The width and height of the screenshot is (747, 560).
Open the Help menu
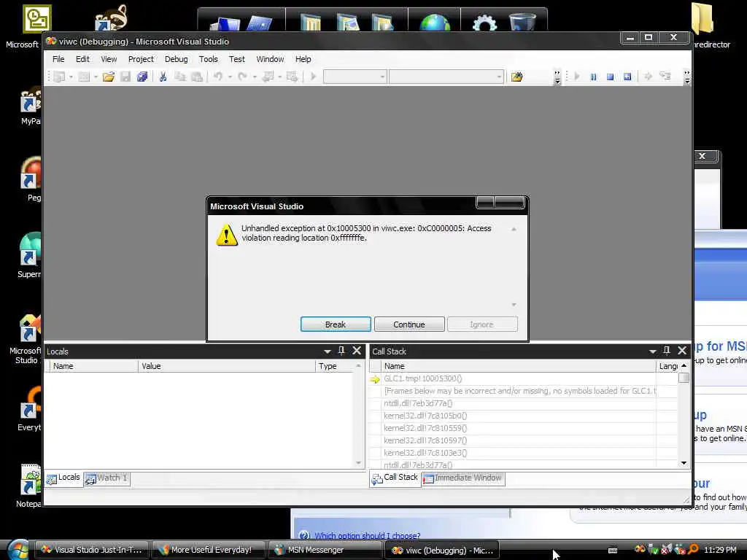pos(303,59)
